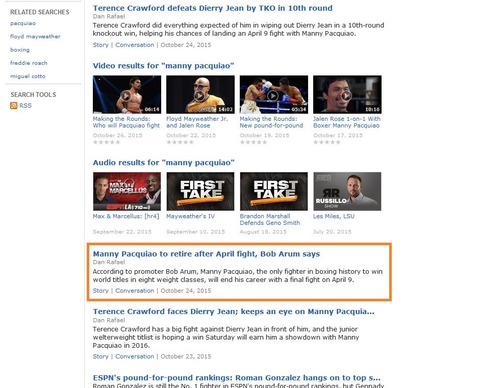Open title link 'Jalen Rose 1-on-1 With Boxer Manny Pacquiao'
The width and height of the screenshot is (480, 388).
click(x=347, y=122)
